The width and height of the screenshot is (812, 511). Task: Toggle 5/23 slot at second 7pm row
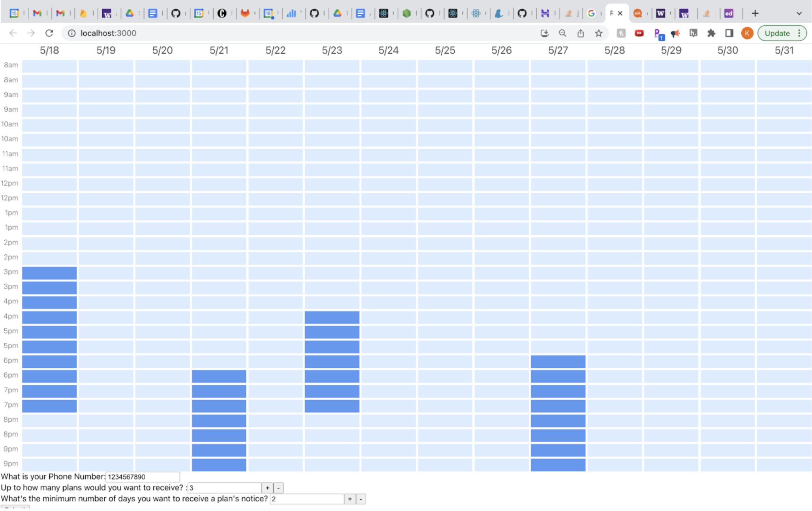(x=332, y=406)
